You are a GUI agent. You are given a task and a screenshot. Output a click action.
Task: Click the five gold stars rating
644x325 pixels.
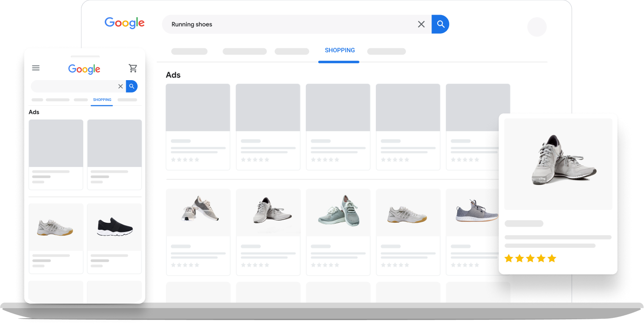[530, 258]
